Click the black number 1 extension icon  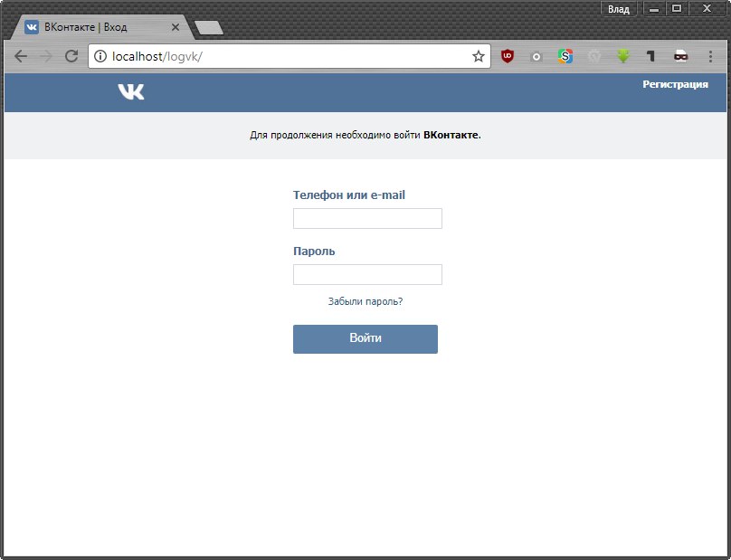tap(650, 56)
